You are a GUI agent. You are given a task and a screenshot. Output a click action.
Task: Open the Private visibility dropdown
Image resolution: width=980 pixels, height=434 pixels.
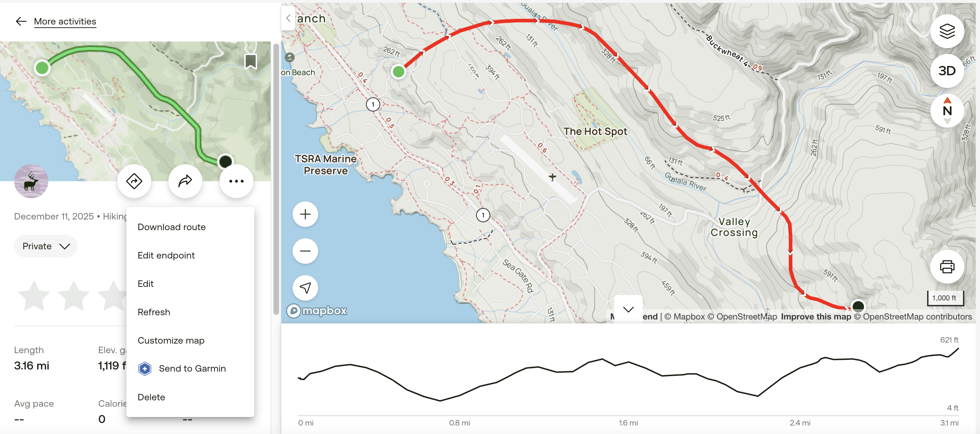[46, 246]
